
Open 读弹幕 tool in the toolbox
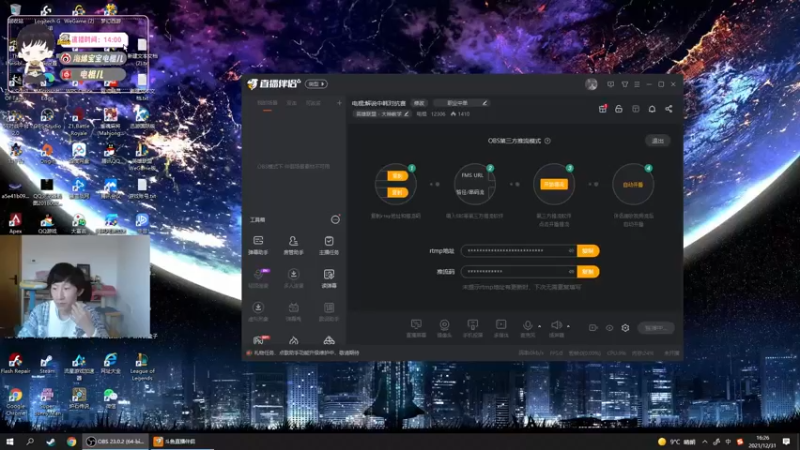pyautogui.click(x=329, y=278)
